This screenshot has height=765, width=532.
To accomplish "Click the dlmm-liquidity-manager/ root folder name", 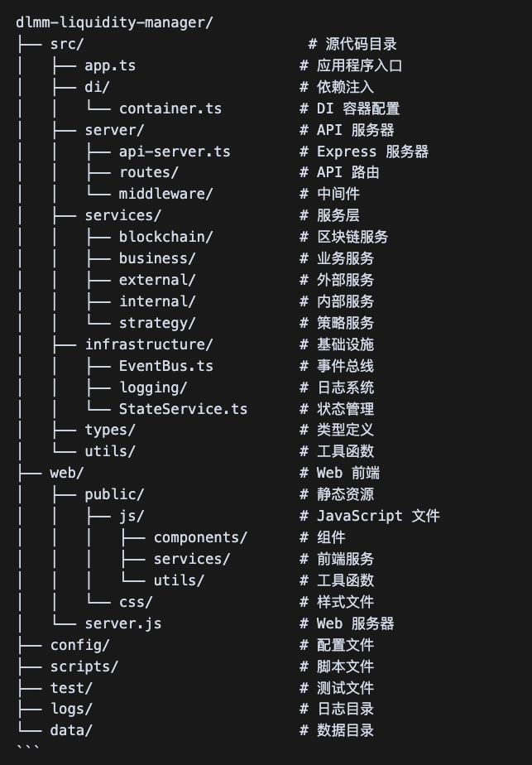I will (x=114, y=22).
